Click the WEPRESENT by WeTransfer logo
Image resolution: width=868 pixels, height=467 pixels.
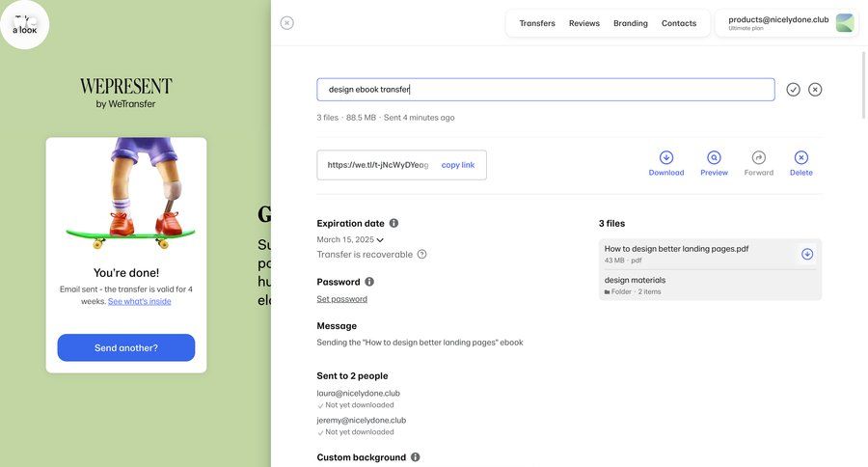coord(125,93)
